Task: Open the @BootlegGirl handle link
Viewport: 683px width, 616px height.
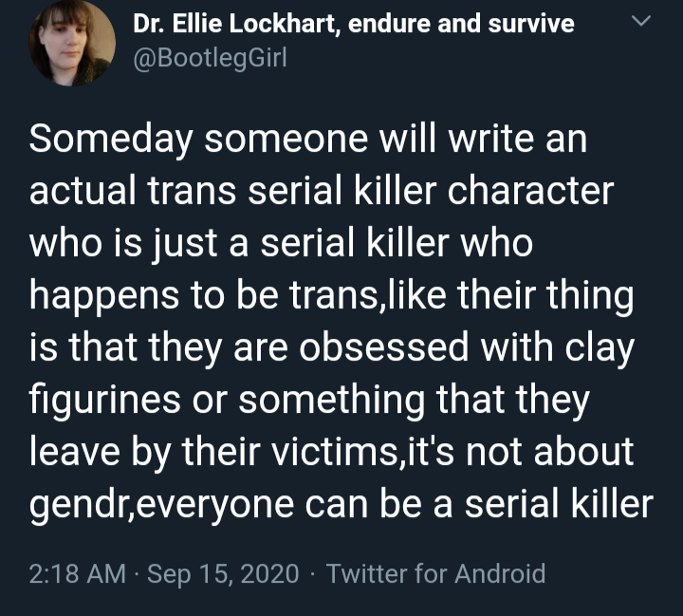Action: click(x=210, y=58)
